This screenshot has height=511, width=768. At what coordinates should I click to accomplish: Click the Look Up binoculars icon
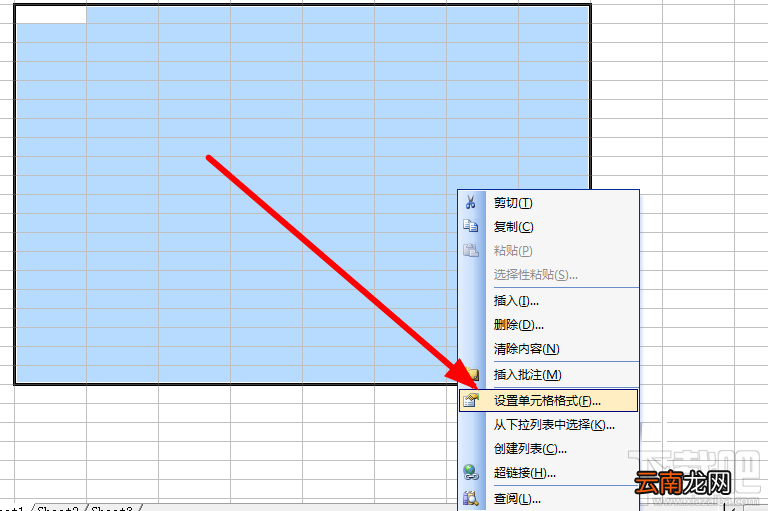point(471,498)
